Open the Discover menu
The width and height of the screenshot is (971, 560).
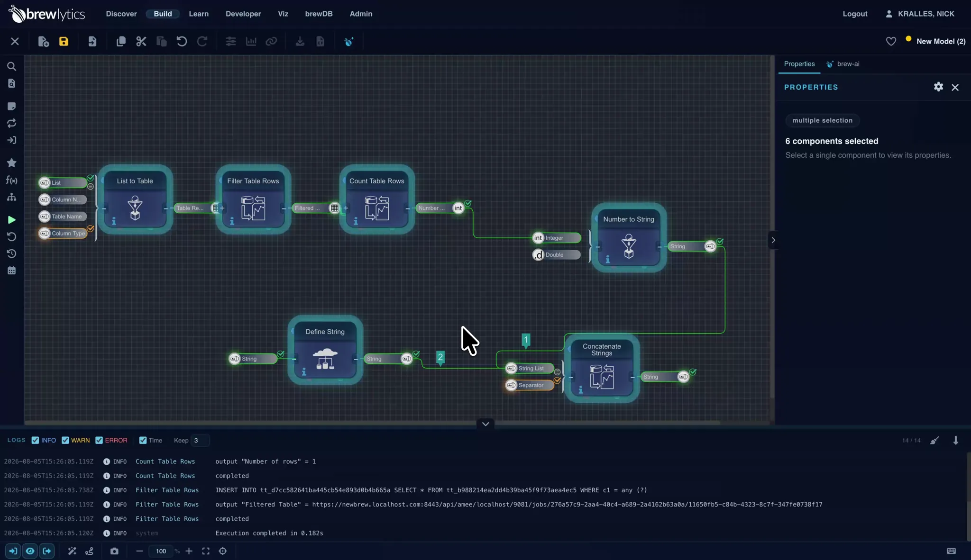click(121, 14)
